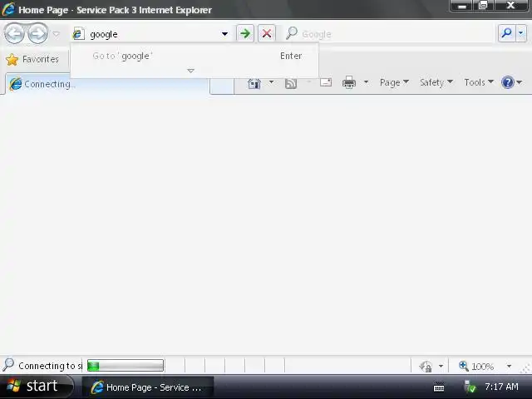Open the search provider options dropdown

point(521,33)
